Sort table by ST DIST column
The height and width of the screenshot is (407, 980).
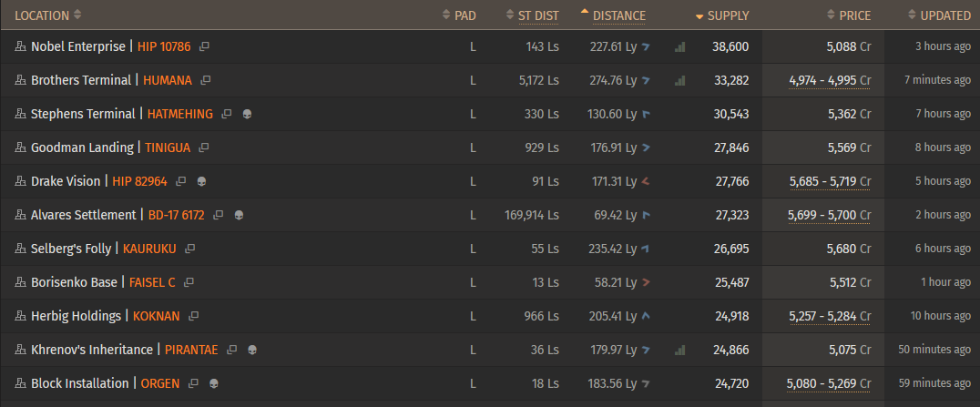(x=537, y=15)
